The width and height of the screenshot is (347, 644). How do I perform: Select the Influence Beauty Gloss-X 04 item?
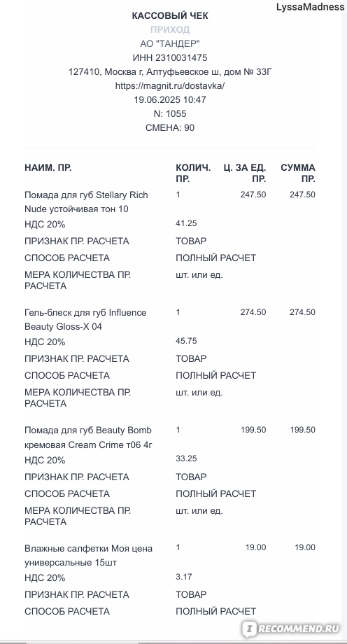tap(85, 319)
